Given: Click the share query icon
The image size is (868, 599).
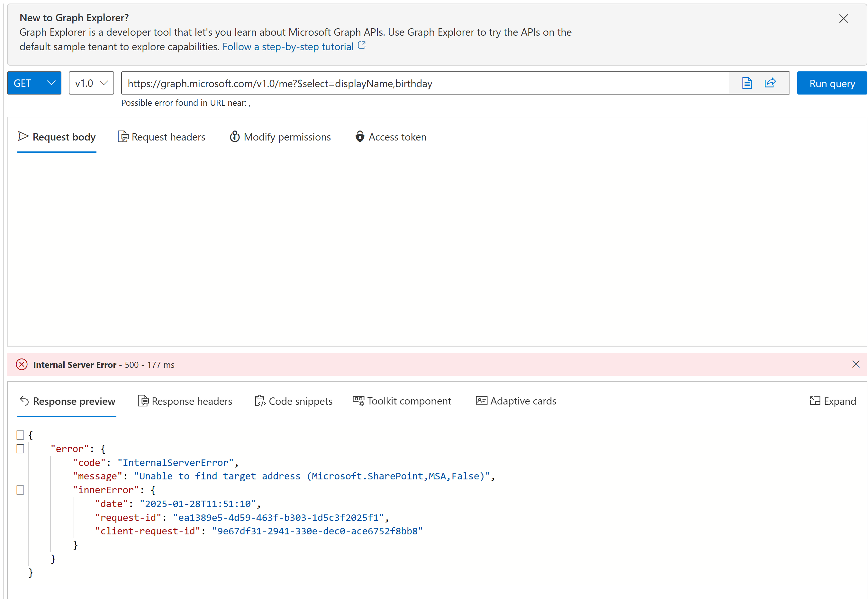Looking at the screenshot, I should tap(770, 83).
